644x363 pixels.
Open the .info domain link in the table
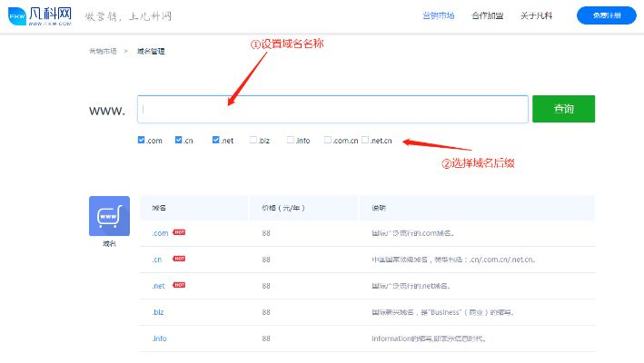[x=159, y=338]
